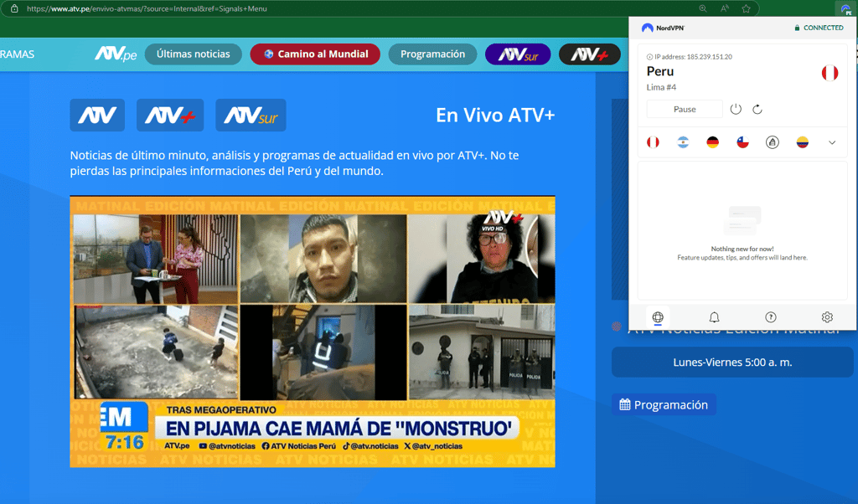
Task: Select Argentina flag in recent connections
Action: coord(683,142)
